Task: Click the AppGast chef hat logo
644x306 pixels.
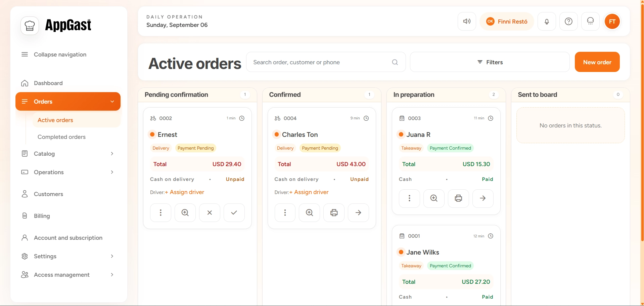Action: (x=30, y=26)
